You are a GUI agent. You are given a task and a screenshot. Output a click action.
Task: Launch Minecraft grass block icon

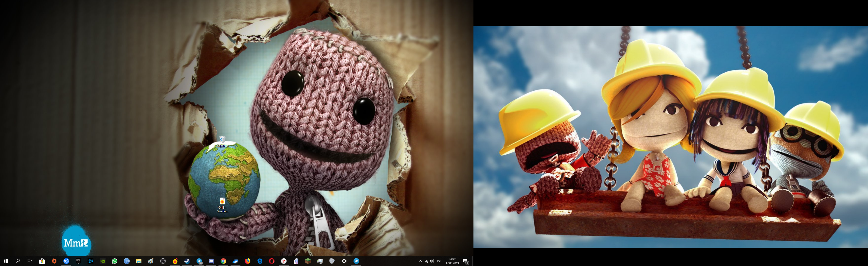click(308, 261)
